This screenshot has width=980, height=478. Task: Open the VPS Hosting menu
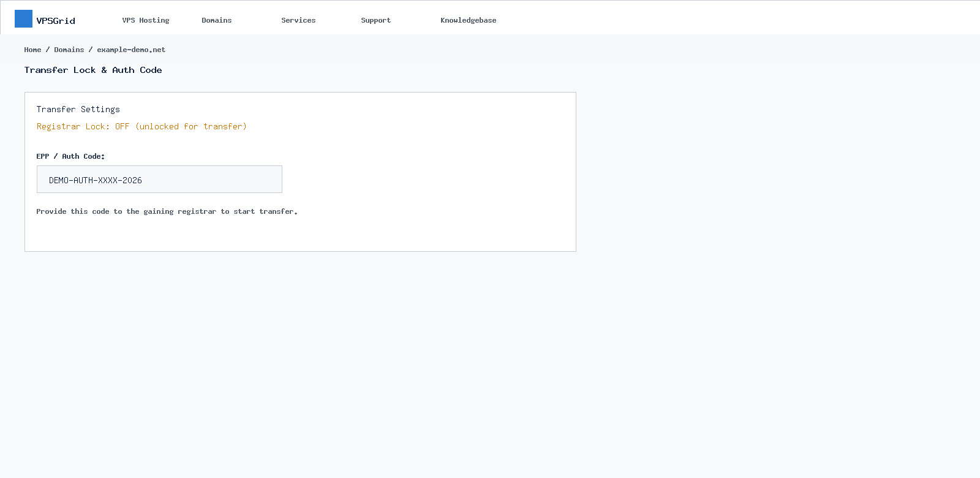click(x=146, y=20)
